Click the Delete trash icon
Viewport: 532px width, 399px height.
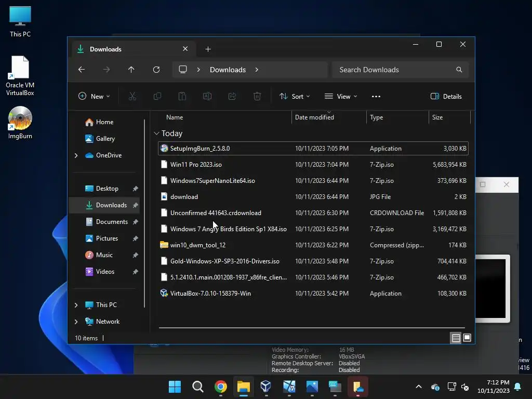257,96
